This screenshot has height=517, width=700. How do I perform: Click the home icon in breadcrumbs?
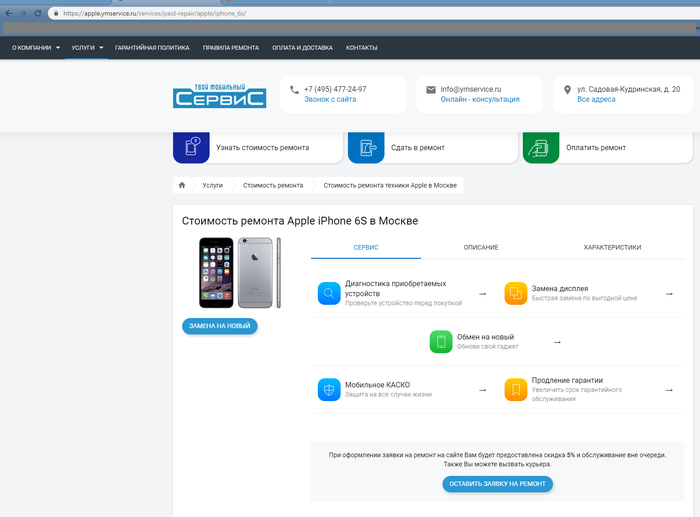182,185
